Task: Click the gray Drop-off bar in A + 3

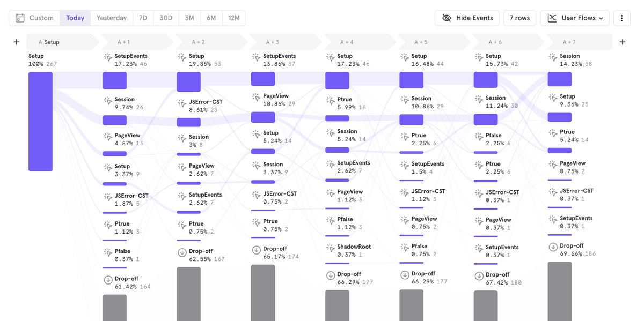Action: pyautogui.click(x=263, y=293)
